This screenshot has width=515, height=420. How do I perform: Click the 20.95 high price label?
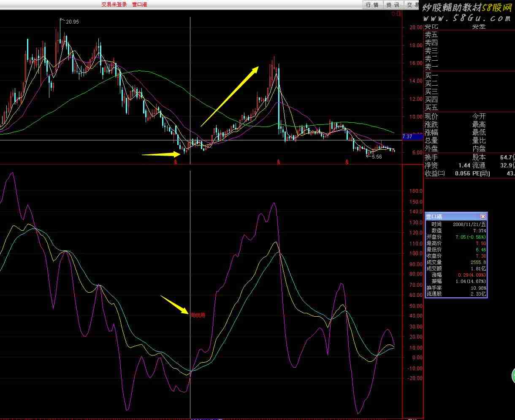[x=72, y=22]
